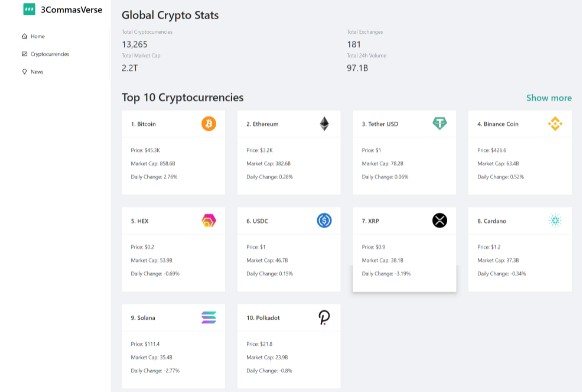
Task: Click the USDC blue dollar icon
Action: 324,220
